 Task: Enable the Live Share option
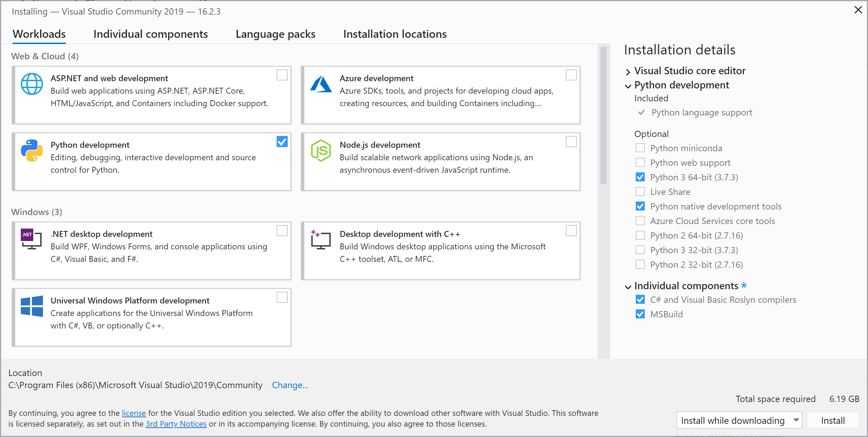pyautogui.click(x=640, y=191)
